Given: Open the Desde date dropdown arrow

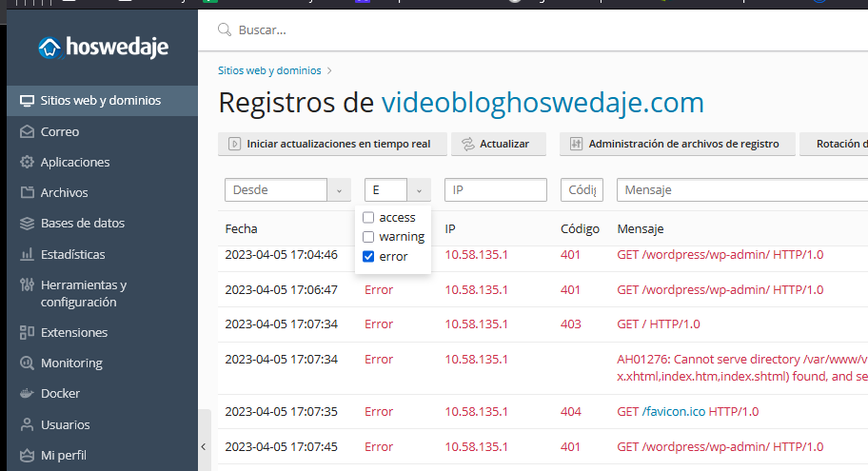Looking at the screenshot, I should (339, 190).
